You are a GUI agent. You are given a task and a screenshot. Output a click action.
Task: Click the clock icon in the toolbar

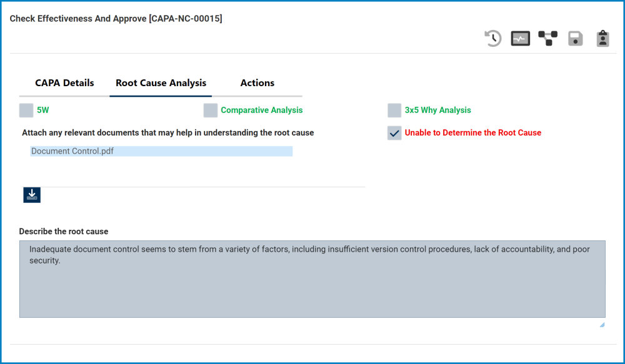pos(492,38)
